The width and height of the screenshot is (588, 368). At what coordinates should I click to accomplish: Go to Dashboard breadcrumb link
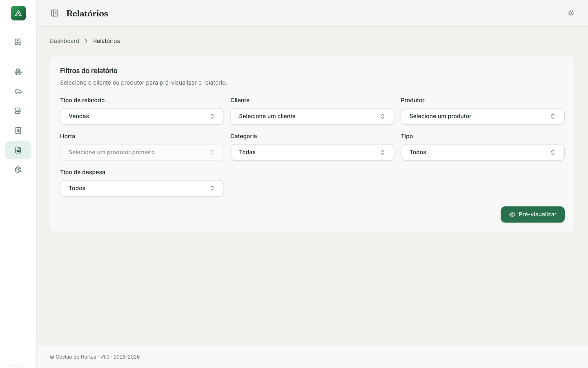pyautogui.click(x=65, y=41)
